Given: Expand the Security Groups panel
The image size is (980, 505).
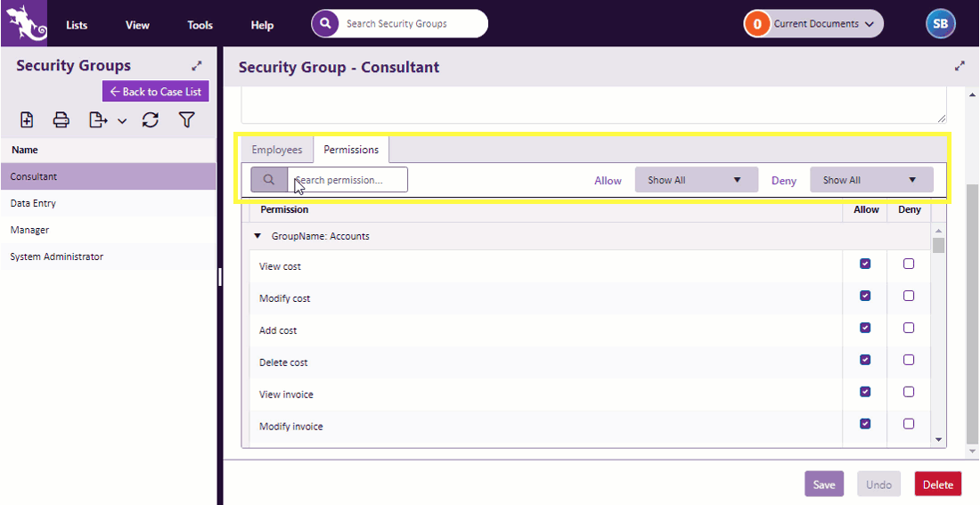Looking at the screenshot, I should pos(197,66).
